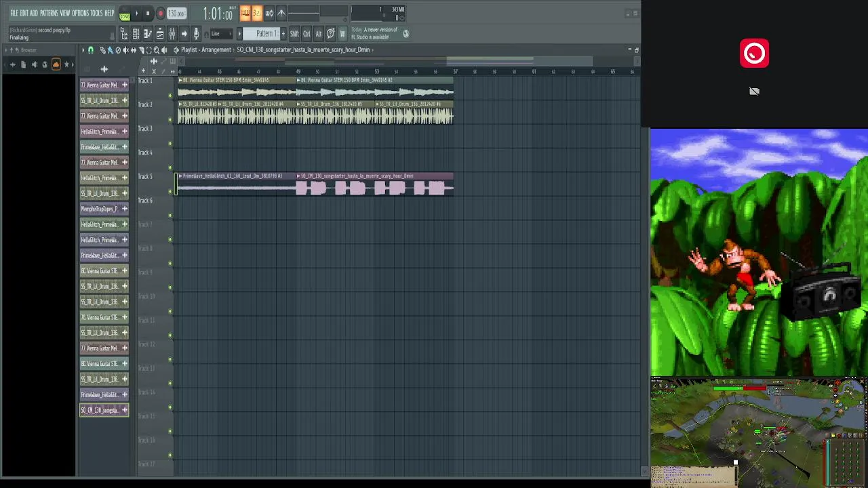This screenshot has height=488, width=868.
Task: Select the browser file page tab icon
Action: (23, 64)
